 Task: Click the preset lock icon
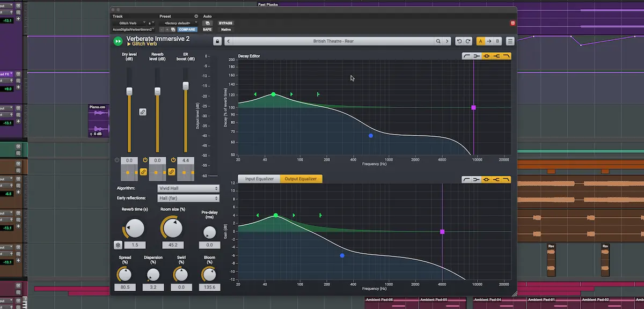(217, 41)
